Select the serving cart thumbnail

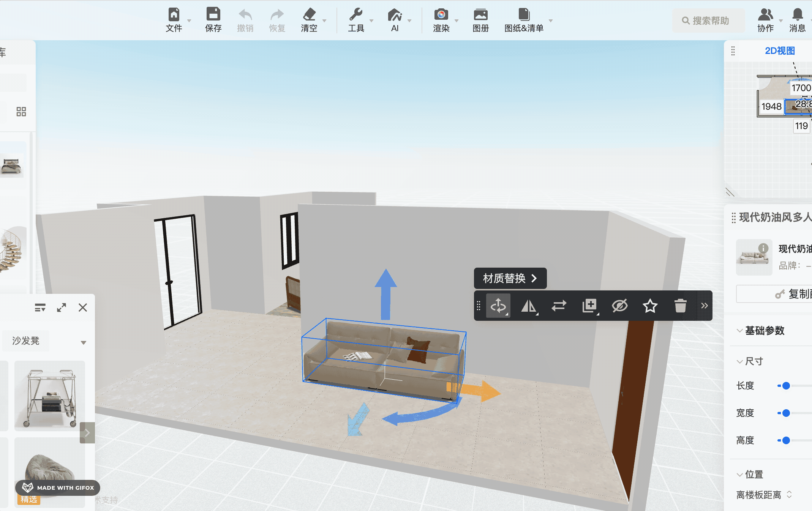point(50,396)
